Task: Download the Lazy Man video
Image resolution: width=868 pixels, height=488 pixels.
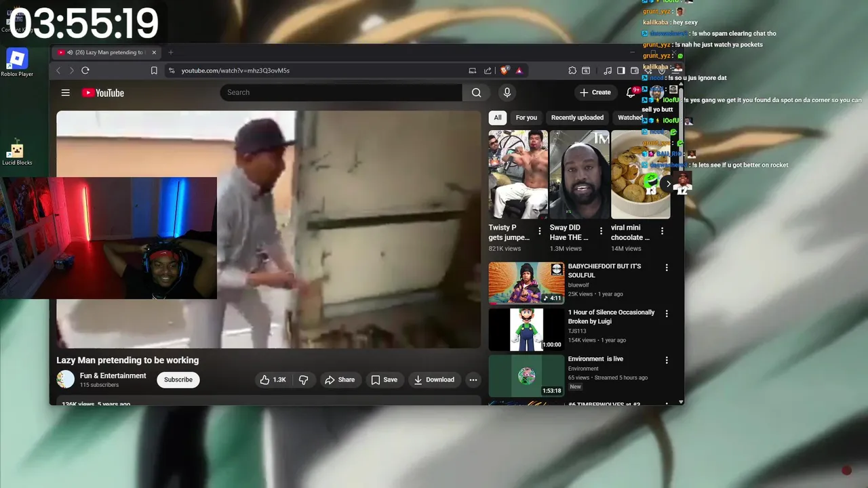Action: [x=434, y=380]
